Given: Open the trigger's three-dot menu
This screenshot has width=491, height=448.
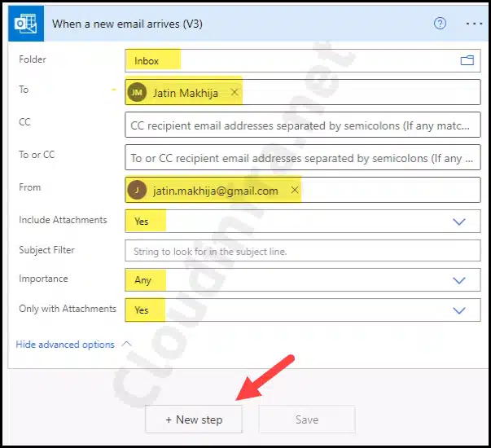Looking at the screenshot, I should (x=474, y=24).
